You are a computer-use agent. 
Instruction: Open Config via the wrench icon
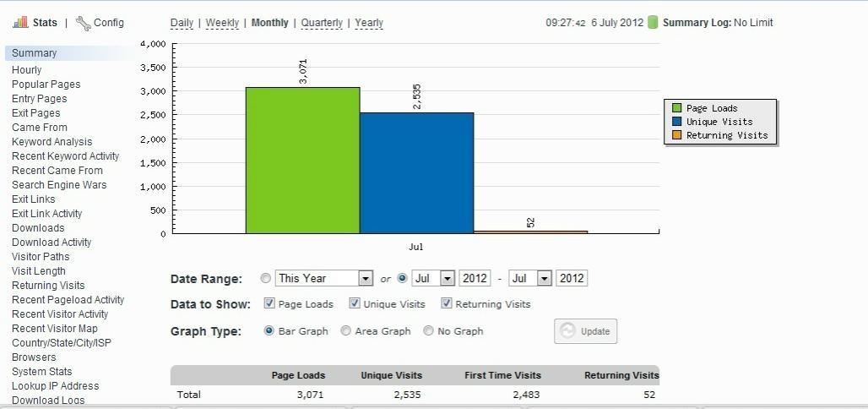[x=83, y=24]
